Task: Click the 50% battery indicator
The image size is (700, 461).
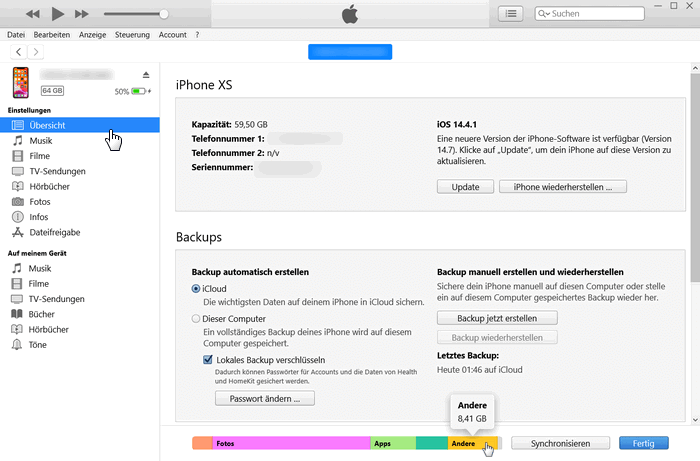Action: point(133,91)
